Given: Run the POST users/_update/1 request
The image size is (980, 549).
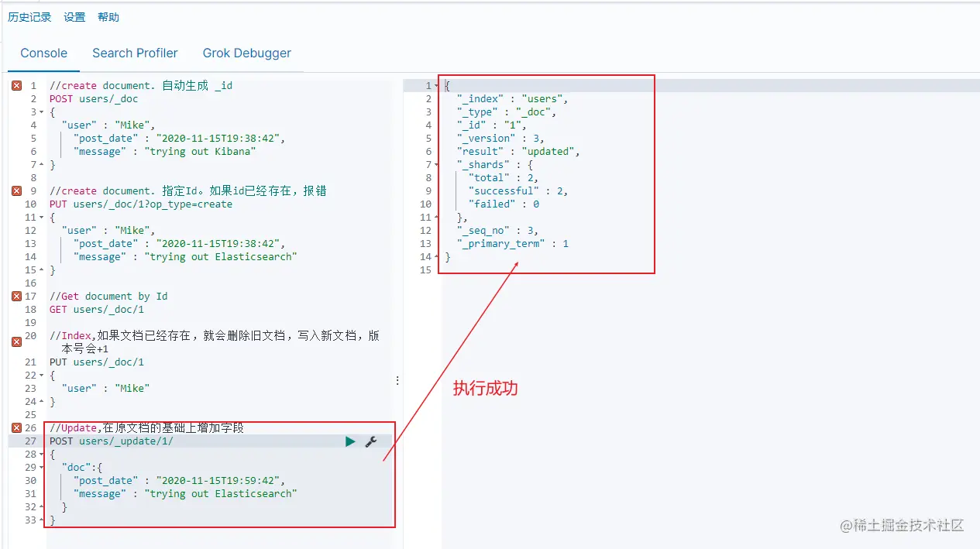Looking at the screenshot, I should click(x=350, y=441).
